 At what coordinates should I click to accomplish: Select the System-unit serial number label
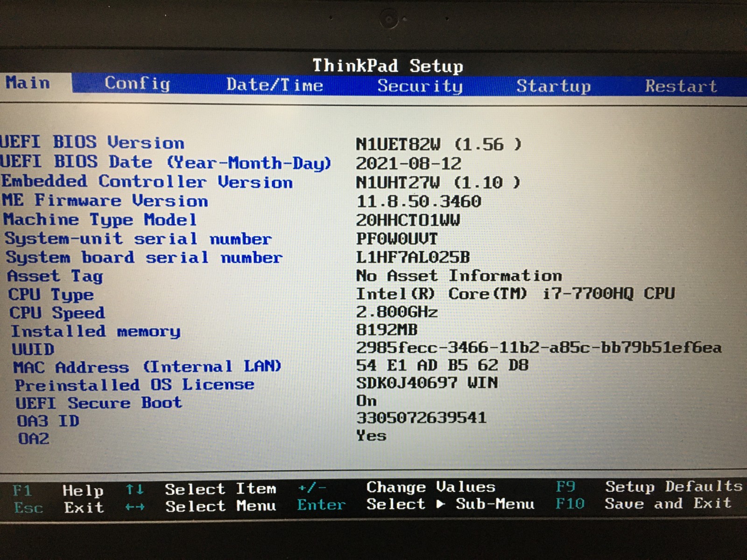[x=138, y=238]
